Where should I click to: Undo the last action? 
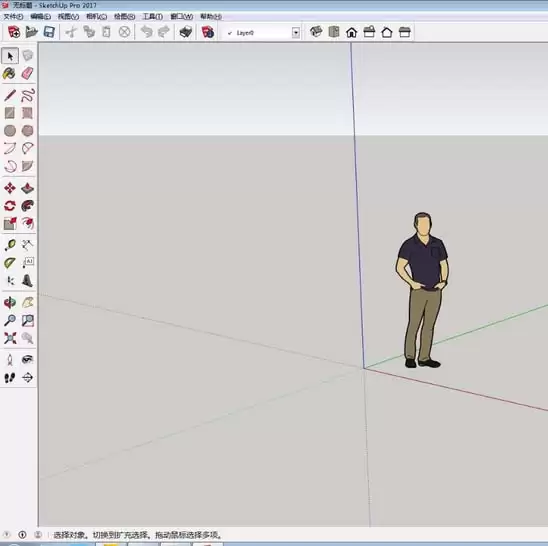146,32
